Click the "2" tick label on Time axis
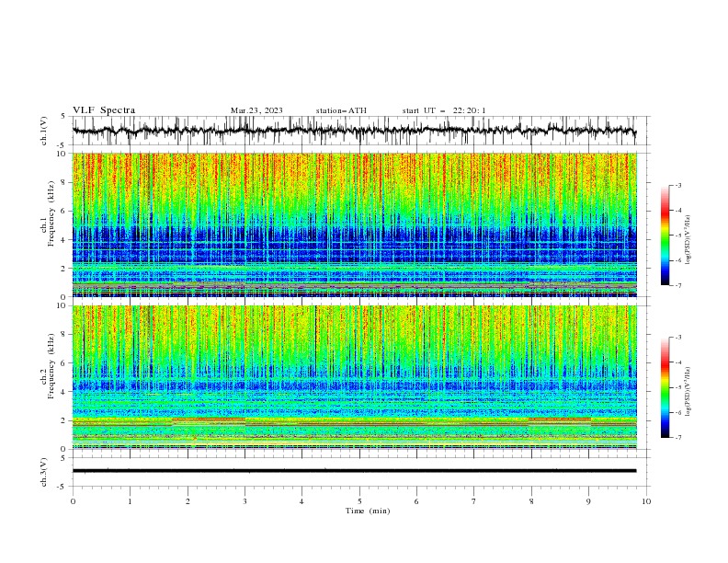 tap(188, 501)
